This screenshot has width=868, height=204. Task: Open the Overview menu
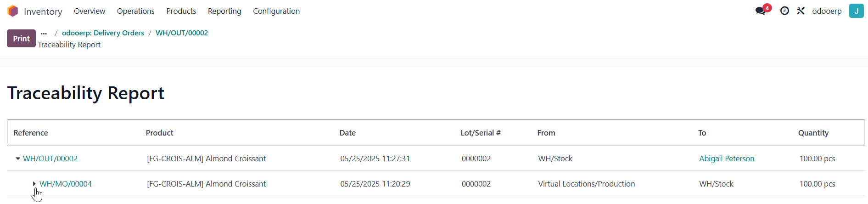coord(90,11)
